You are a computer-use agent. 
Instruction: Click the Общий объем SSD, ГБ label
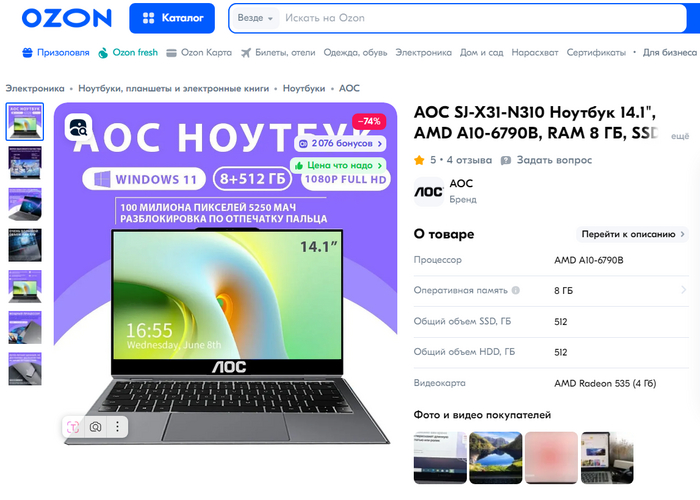pyautogui.click(x=462, y=321)
